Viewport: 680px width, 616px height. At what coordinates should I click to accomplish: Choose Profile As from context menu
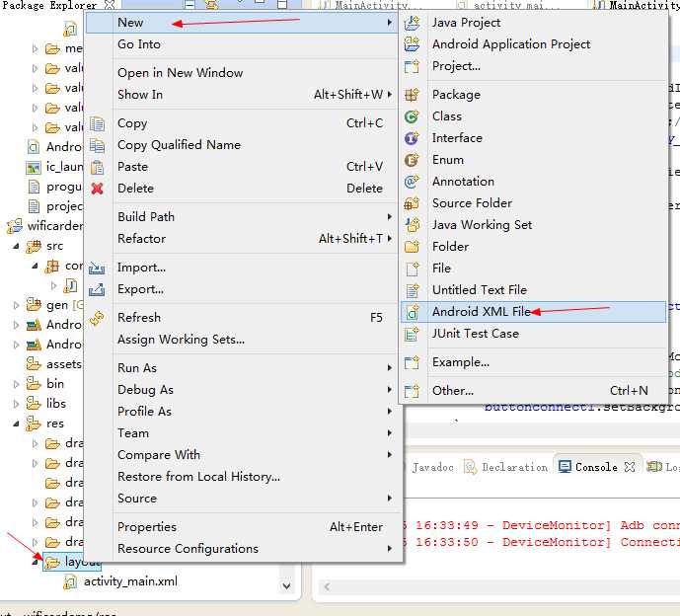point(241,412)
